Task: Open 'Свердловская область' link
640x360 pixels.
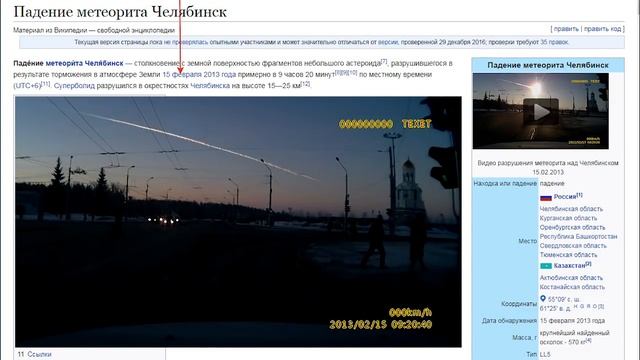Action: [573, 246]
